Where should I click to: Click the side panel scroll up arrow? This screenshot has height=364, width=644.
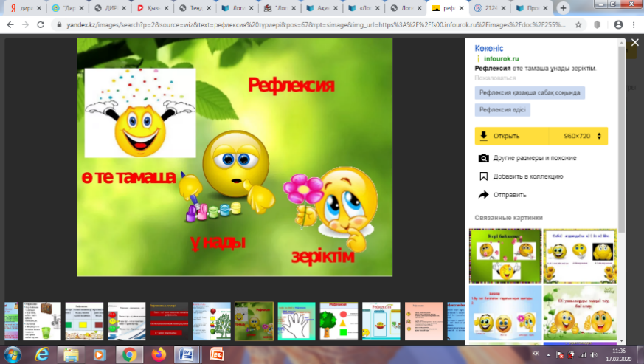(x=622, y=42)
